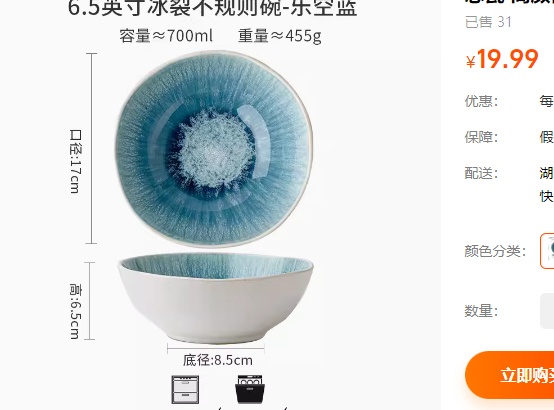
Task: Click the quantity box beside 数量
Action: point(547,311)
